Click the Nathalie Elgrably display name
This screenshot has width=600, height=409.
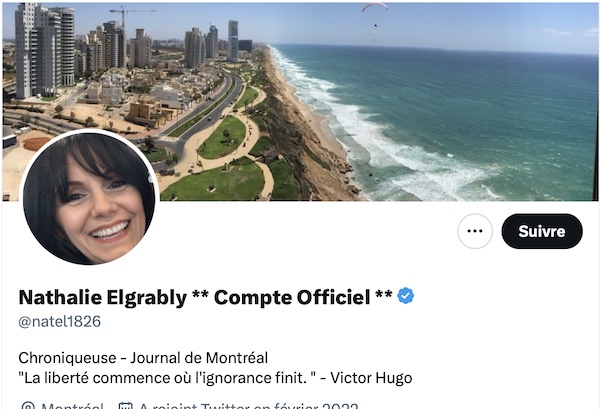point(103,297)
